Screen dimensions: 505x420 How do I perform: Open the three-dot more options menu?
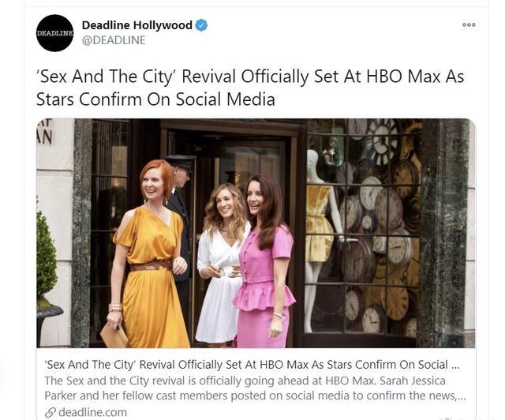tap(469, 24)
